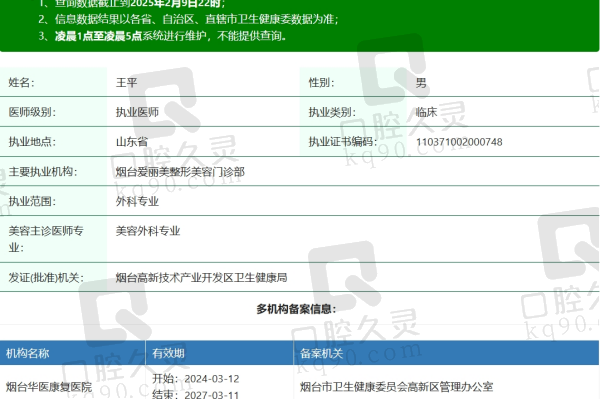
Task: Click the 医师级别 label
Action: click(x=32, y=112)
